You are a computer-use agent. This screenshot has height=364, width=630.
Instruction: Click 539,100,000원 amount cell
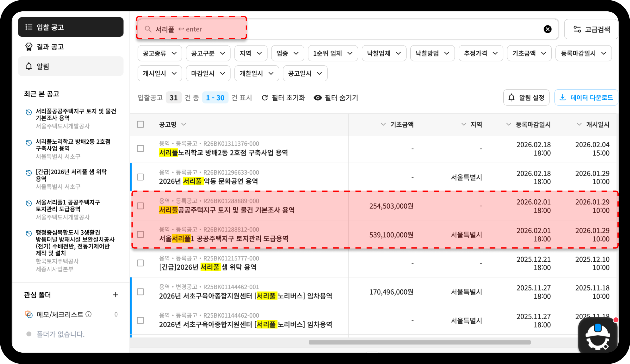391,235
